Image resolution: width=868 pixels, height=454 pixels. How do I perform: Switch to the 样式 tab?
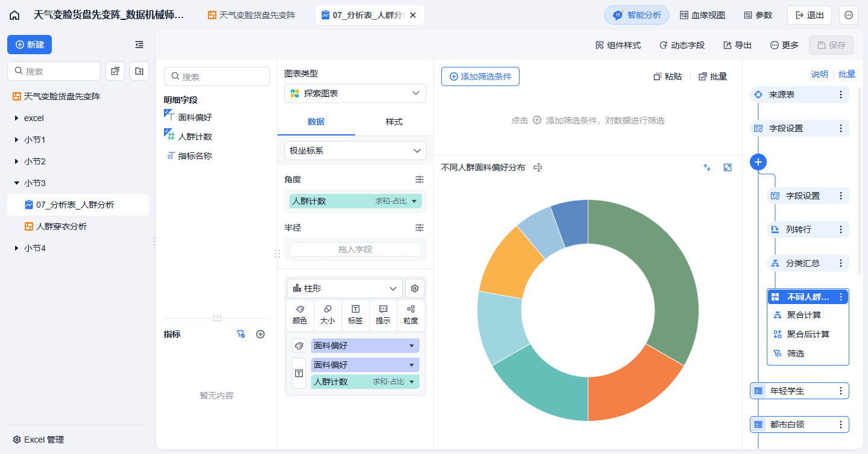point(394,122)
